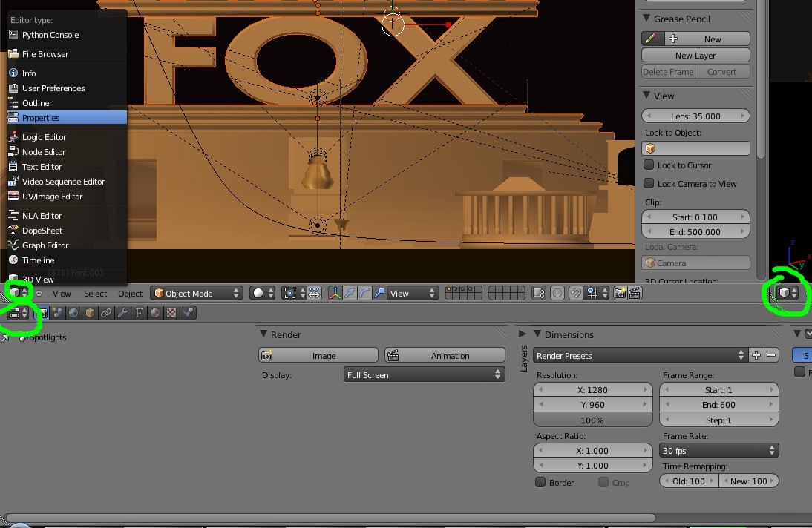Open the Texture checkerboard tab
This screenshot has width=812, height=528.
[x=171, y=314]
